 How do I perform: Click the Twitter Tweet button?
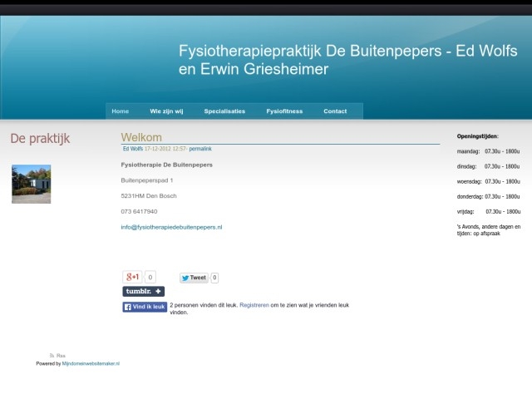(x=195, y=278)
